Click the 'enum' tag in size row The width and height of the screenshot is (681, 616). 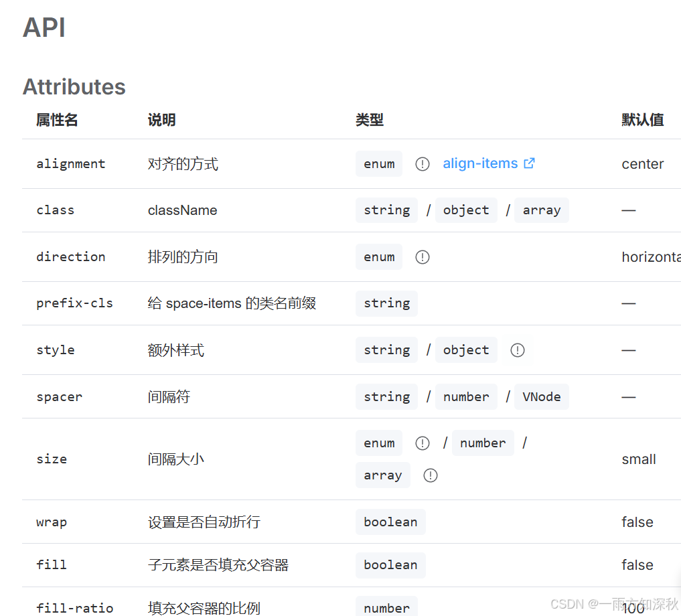pos(379,443)
